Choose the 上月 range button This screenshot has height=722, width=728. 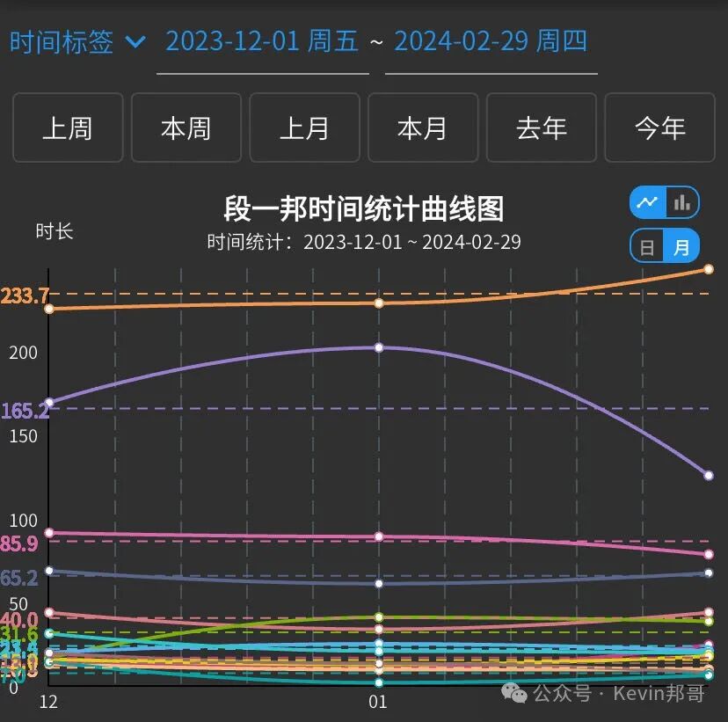coord(304,128)
